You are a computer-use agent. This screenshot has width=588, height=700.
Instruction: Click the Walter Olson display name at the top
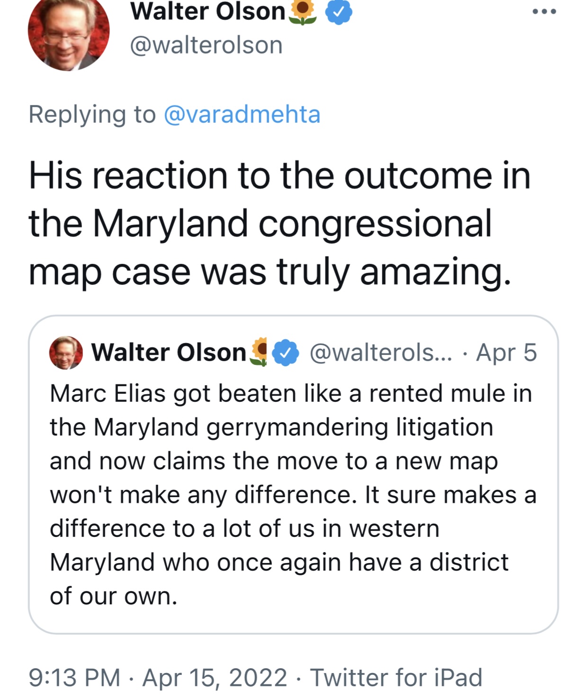[x=208, y=11]
